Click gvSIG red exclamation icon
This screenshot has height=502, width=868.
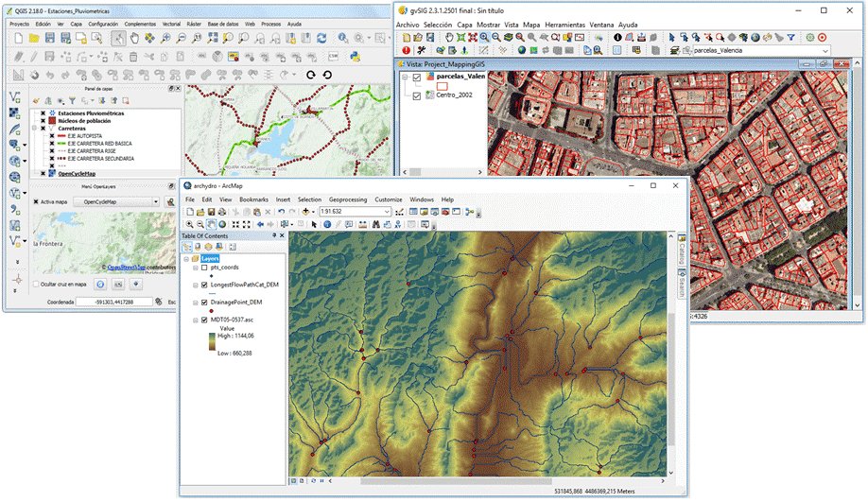(x=407, y=50)
